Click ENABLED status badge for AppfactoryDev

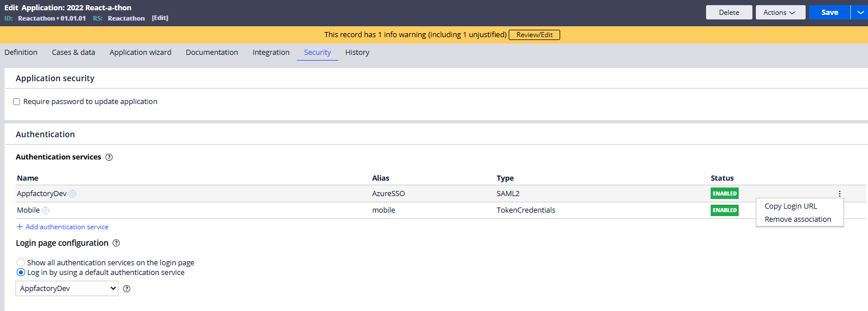coord(724,194)
